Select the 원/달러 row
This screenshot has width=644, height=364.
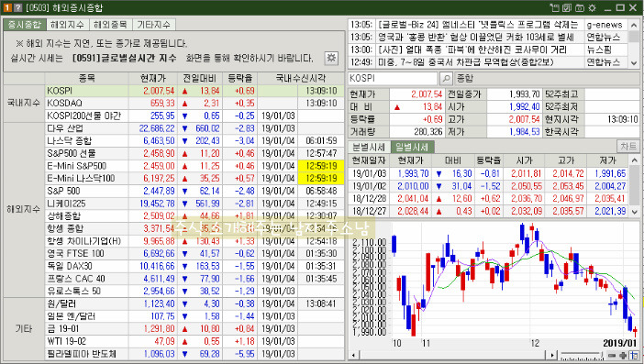pos(194,303)
